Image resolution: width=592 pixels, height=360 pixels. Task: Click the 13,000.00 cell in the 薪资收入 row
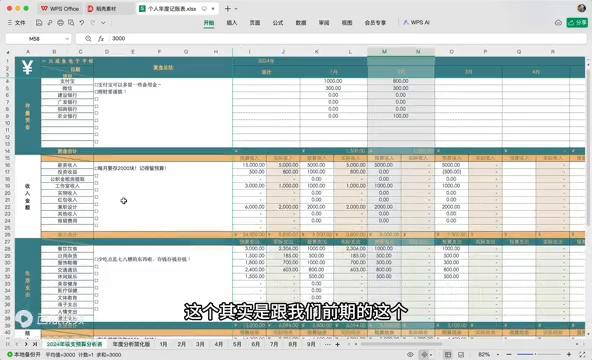250,165
